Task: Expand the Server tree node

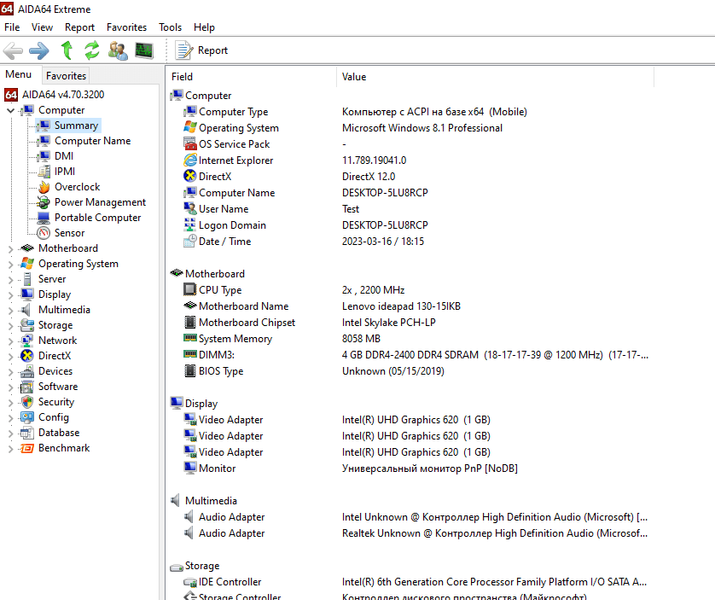Action: point(10,280)
